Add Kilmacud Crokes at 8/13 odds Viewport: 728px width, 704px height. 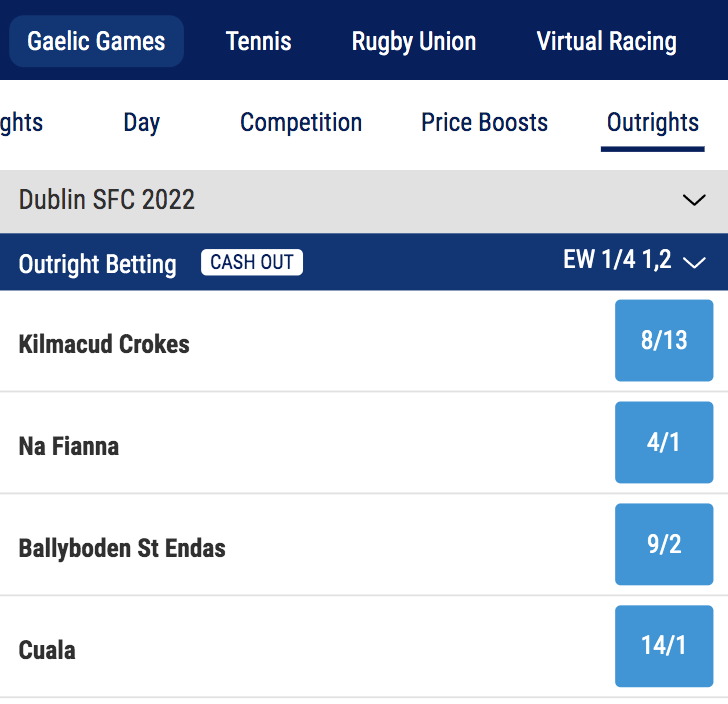[664, 340]
